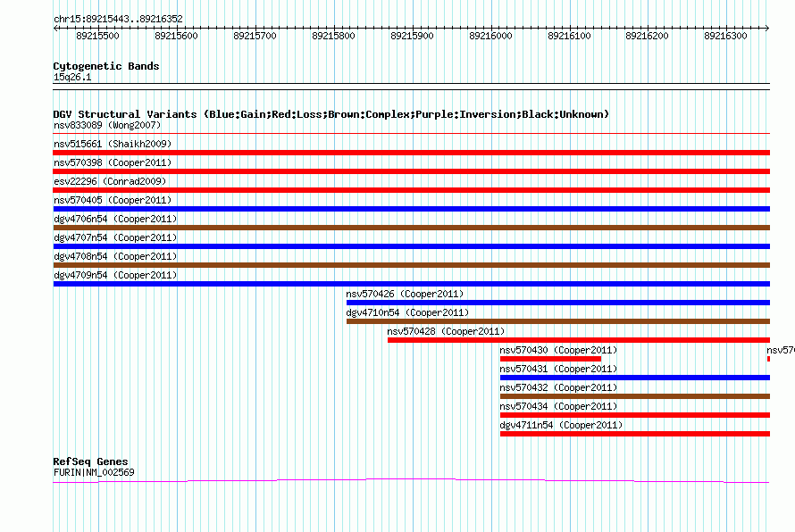The height and width of the screenshot is (532, 795).
Task: Click the 89215600 ruler position label
Action: coord(176,36)
